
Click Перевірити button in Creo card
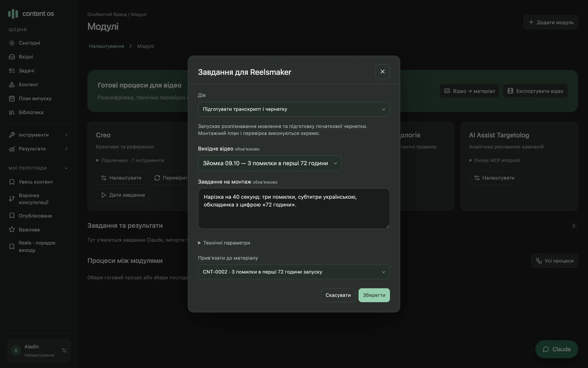coord(169,178)
